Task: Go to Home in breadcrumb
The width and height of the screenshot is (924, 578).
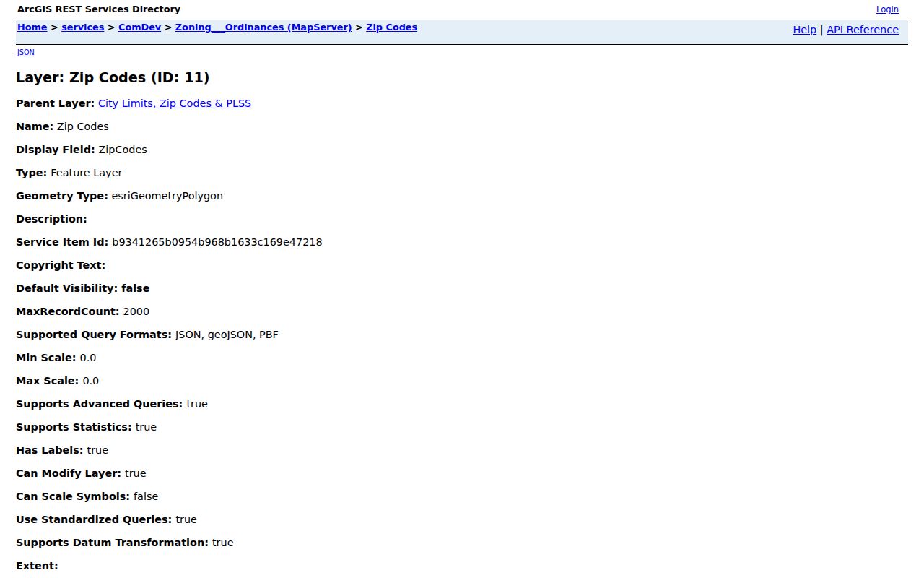Action: (x=32, y=27)
